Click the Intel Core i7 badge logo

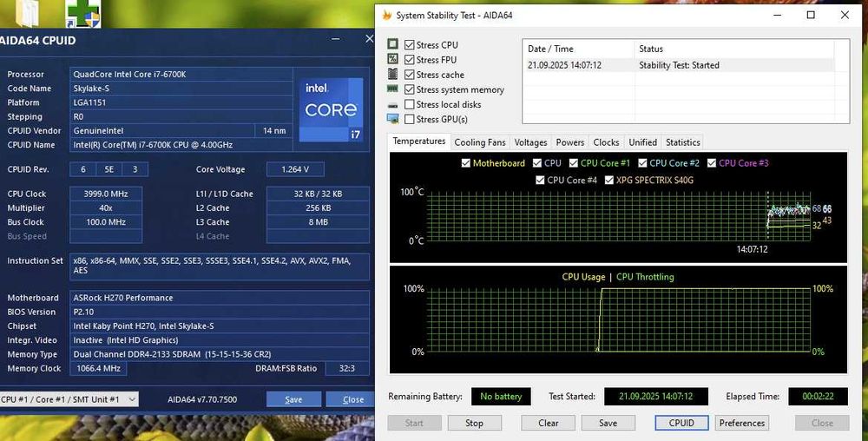(x=331, y=109)
